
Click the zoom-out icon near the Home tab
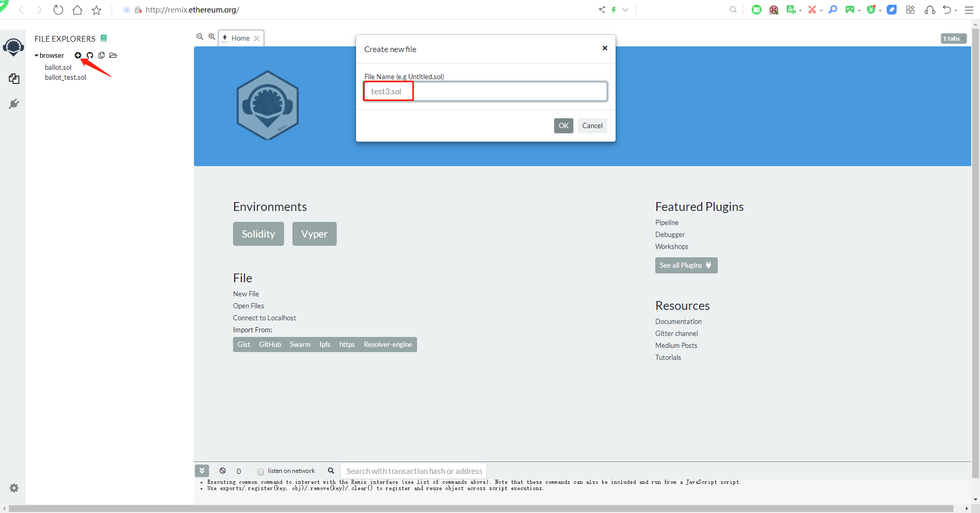pyautogui.click(x=200, y=36)
